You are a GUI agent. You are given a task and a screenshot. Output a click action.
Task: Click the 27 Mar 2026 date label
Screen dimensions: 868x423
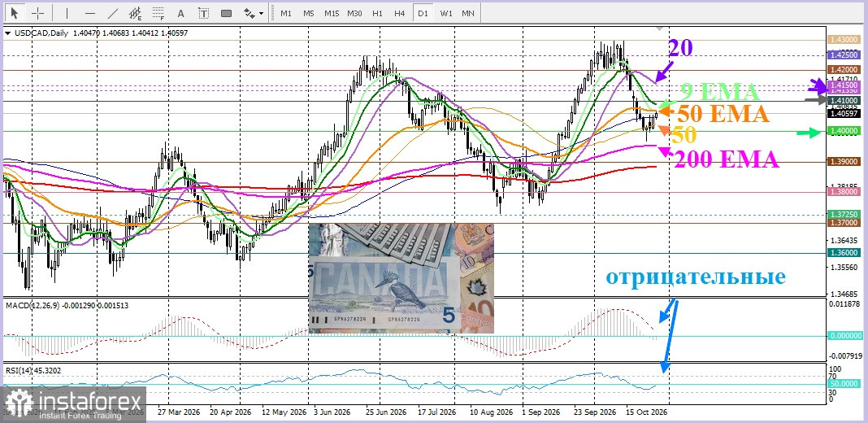point(180,413)
